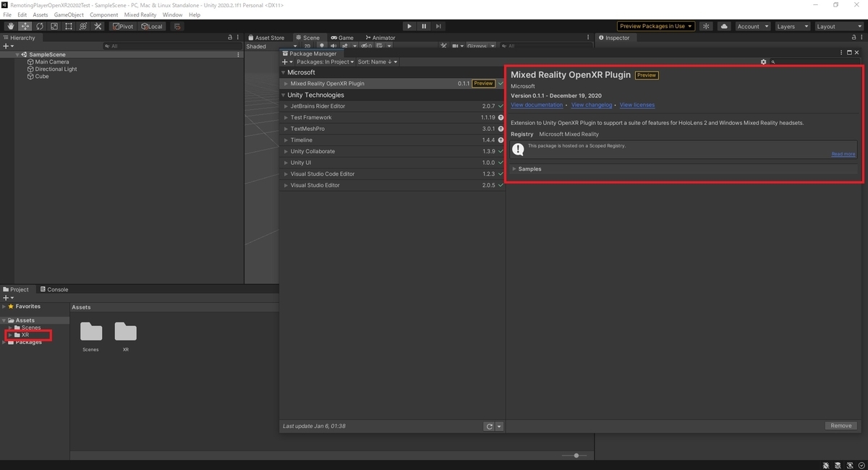Collapse Microsoft package group
Screen dimensions: 868x470
click(284, 72)
